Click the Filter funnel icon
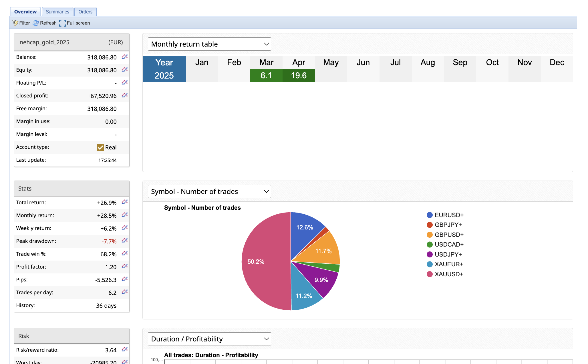588x364 pixels. [x=15, y=23]
